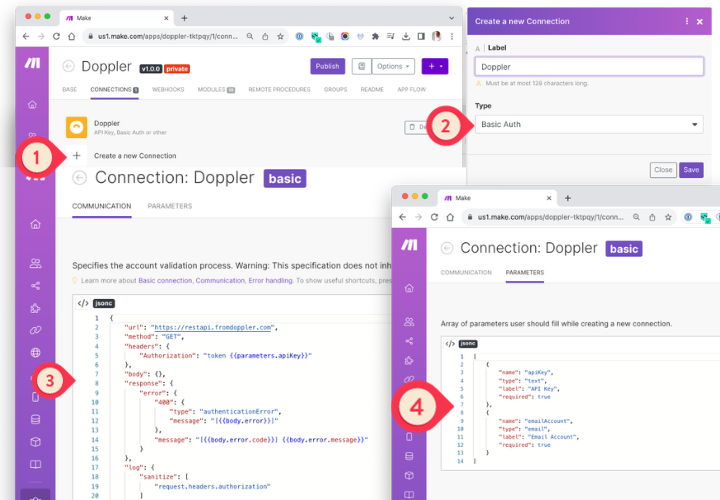Click the home icon in the Parameters window sidebar
720x500 pixels.
click(409, 288)
